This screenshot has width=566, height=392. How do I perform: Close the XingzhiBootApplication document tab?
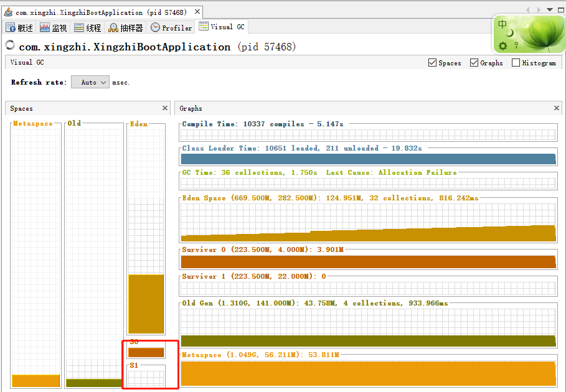pos(197,12)
